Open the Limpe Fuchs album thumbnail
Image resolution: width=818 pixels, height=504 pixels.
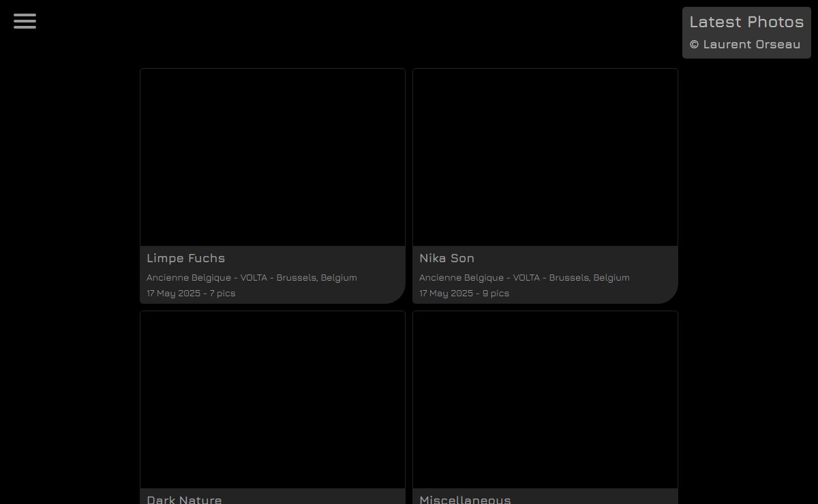click(x=273, y=157)
